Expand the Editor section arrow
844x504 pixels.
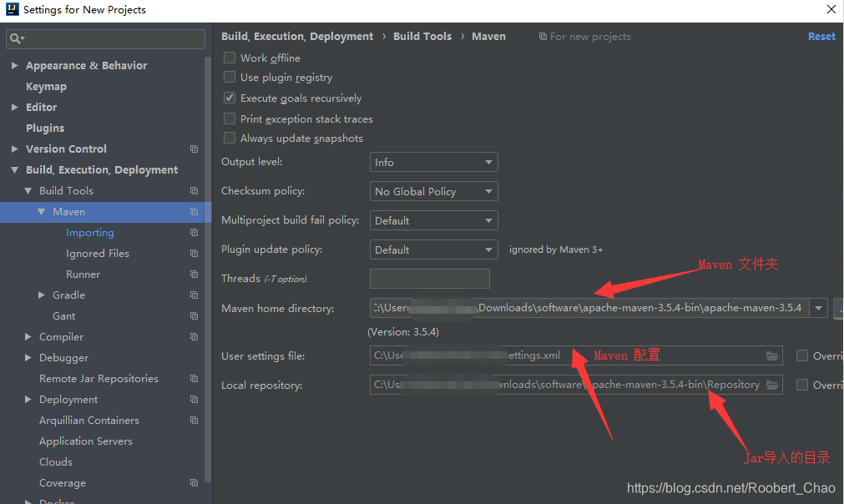(14, 107)
